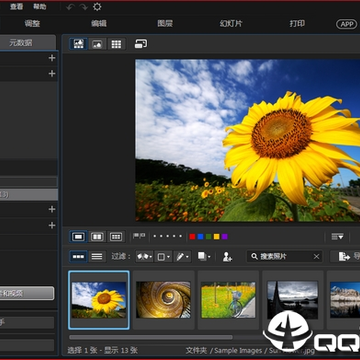Apply the blue color label
The height and width of the screenshot is (360, 360).
[200, 237]
